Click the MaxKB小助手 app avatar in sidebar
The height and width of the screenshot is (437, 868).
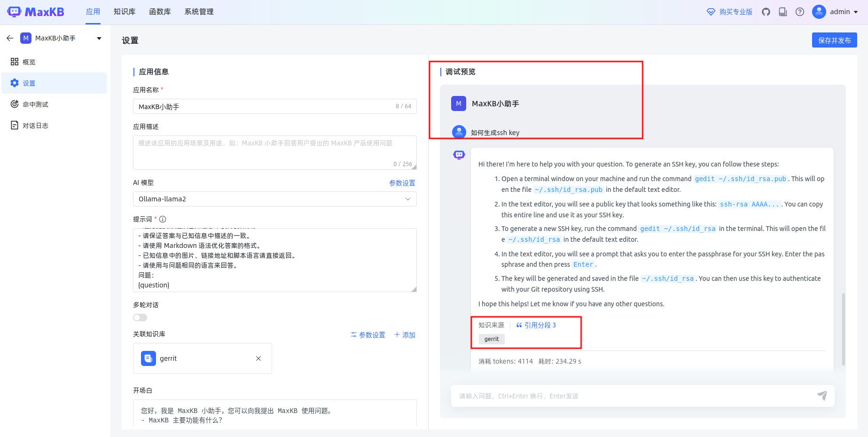coord(26,38)
